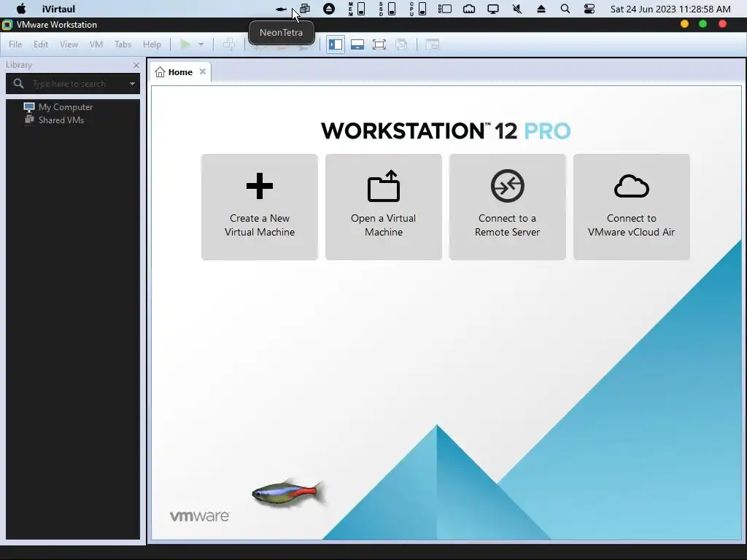Open the display menu bar icon
Screen dimensions: 747x560
tap(493, 9)
